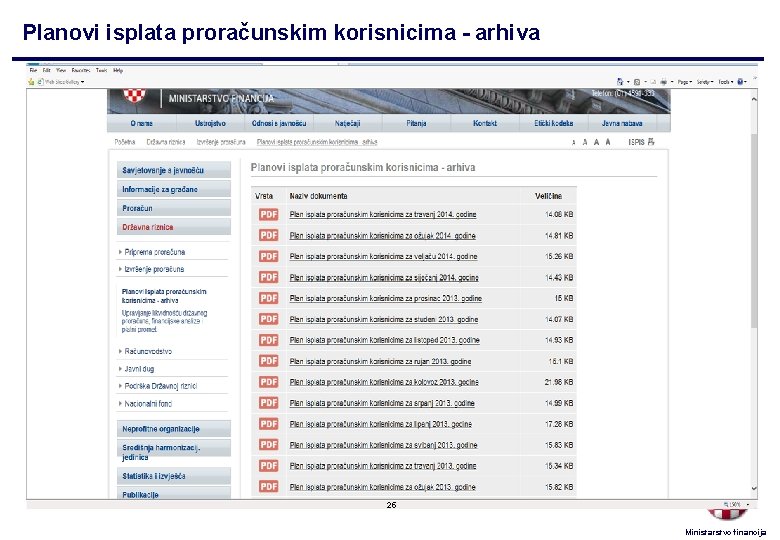This screenshot has width=780, height=540.
Task: Open PDF icon for ožujak 2014 plan
Action: point(268,235)
